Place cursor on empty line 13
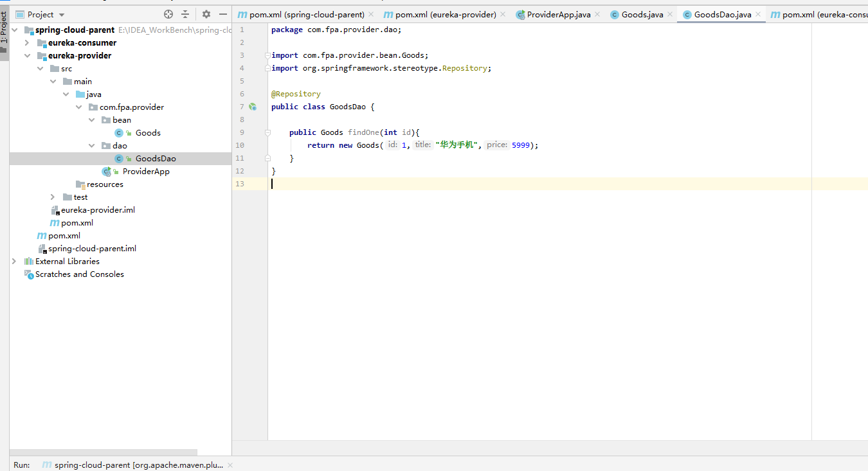The width and height of the screenshot is (868, 471). 568,184
